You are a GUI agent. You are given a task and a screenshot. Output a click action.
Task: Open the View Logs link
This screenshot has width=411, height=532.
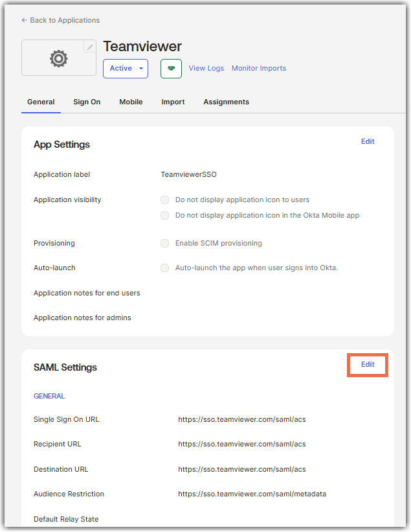point(206,69)
